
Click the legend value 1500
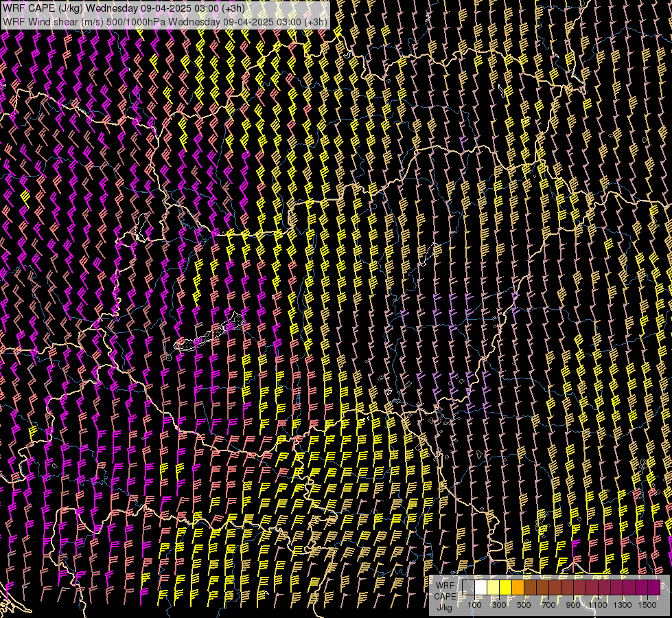tap(647, 605)
